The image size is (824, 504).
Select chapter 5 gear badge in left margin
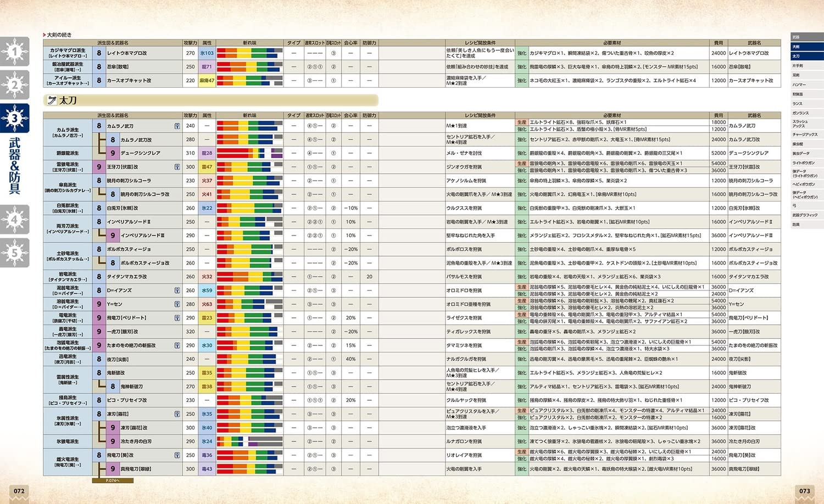pos(14,253)
